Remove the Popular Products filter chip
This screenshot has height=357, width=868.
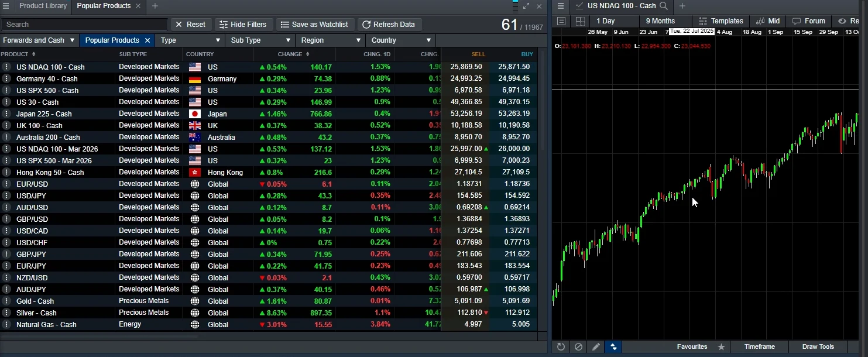(x=147, y=40)
